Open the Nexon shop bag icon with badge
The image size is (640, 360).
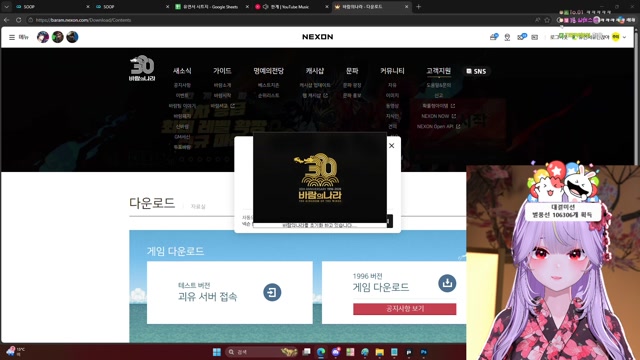coord(494,37)
